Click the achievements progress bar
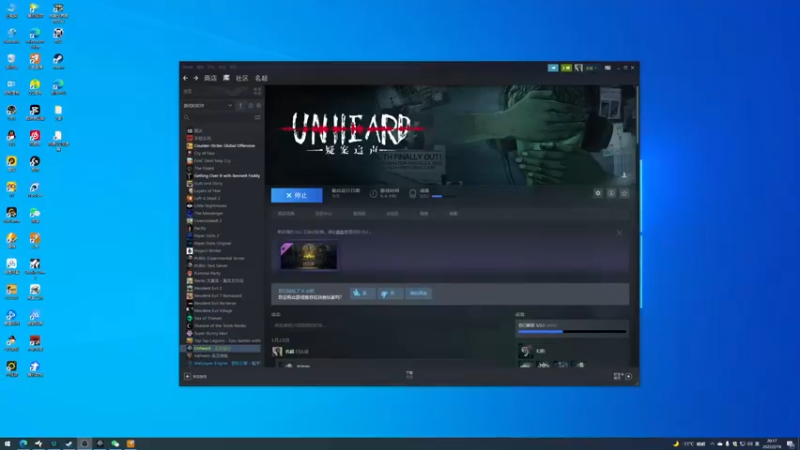 point(571,332)
